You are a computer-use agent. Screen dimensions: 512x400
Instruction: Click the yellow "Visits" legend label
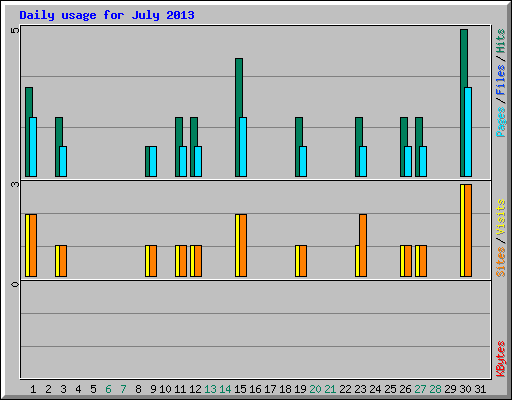coord(501,217)
